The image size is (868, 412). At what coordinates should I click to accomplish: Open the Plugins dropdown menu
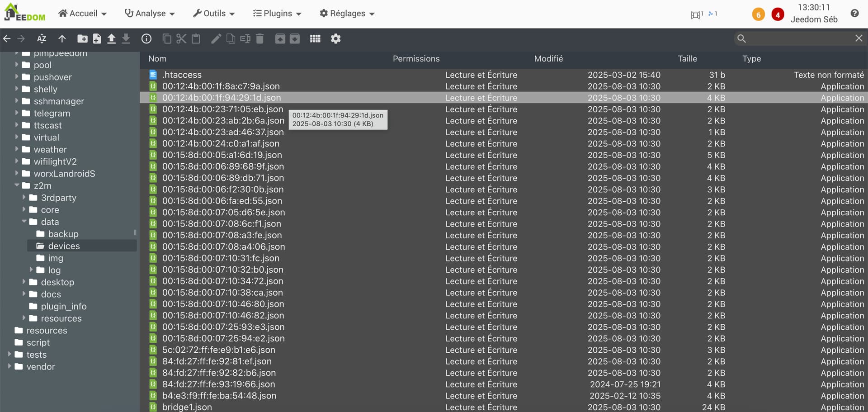pyautogui.click(x=277, y=14)
